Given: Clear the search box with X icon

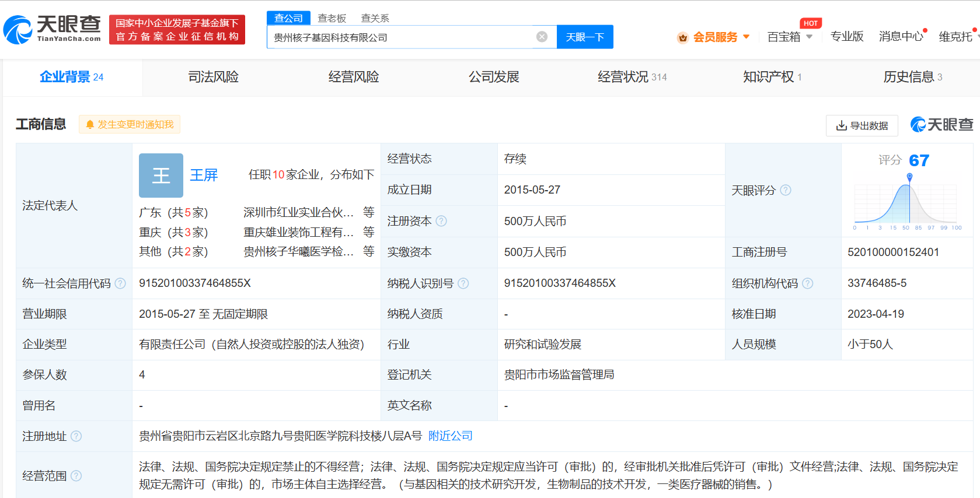Looking at the screenshot, I should coord(542,37).
